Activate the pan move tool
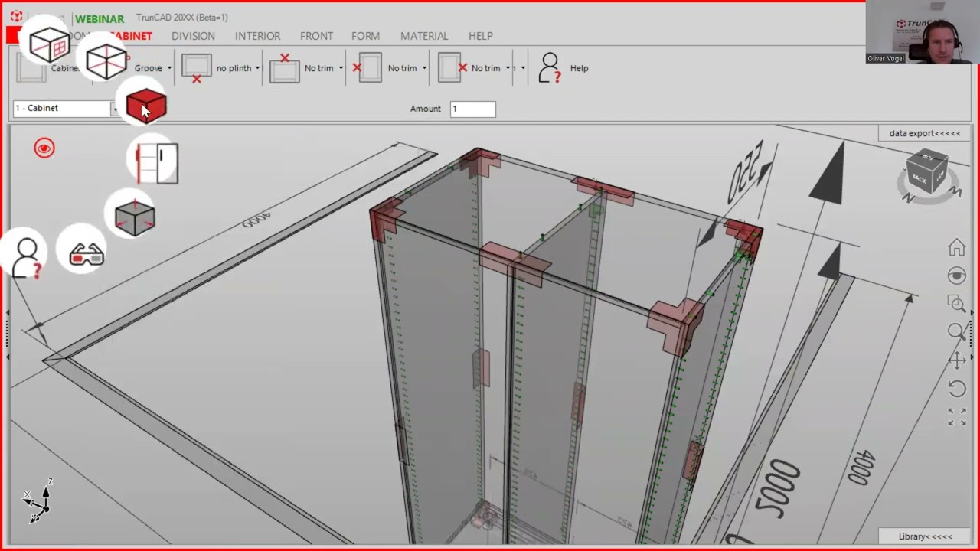Screen dimensions: 980x551 (956, 360)
